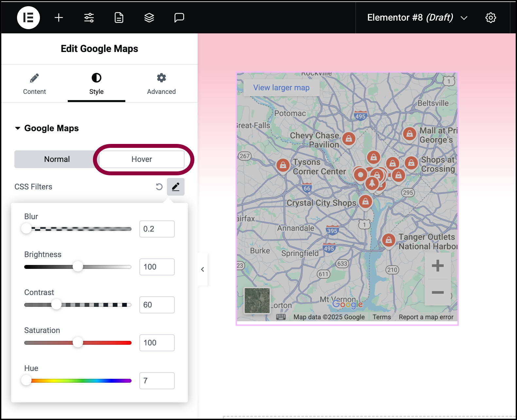
Task: Reset CSS Filters to default
Action: [x=159, y=187]
